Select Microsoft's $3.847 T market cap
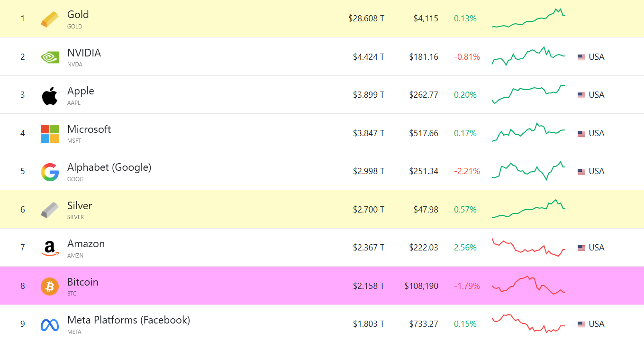This screenshot has height=342, width=644. pyautogui.click(x=369, y=133)
